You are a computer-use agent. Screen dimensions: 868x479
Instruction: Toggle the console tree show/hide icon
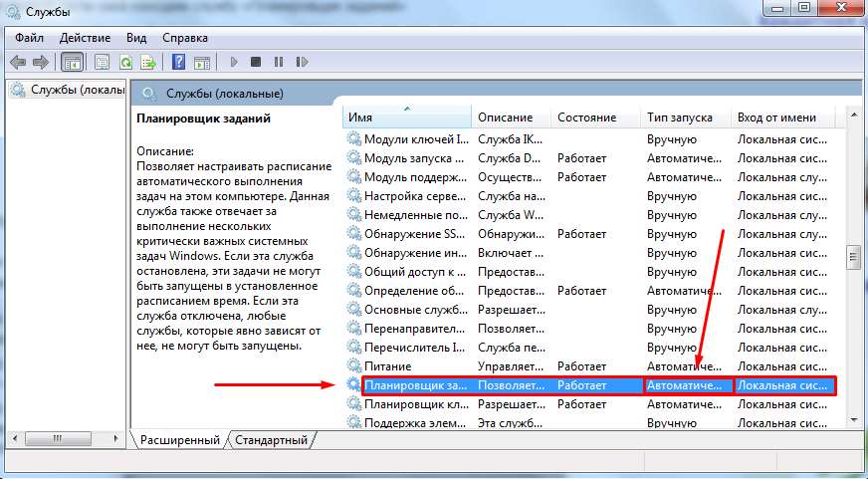coord(73,62)
